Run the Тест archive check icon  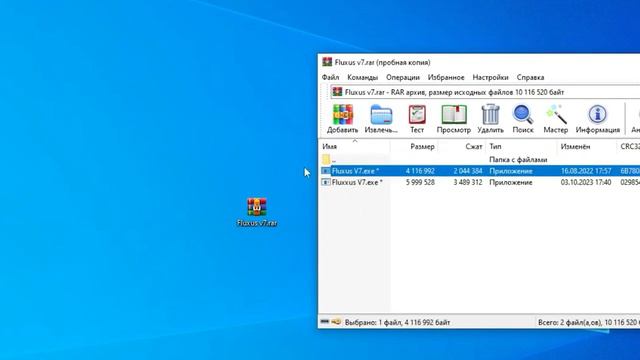(417, 118)
